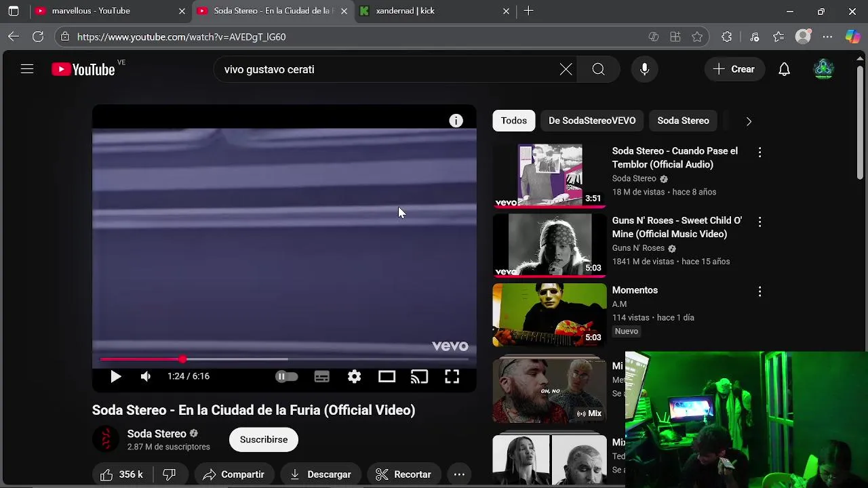
Task: Close the Soda Stereo browser tab
Action: point(344,11)
